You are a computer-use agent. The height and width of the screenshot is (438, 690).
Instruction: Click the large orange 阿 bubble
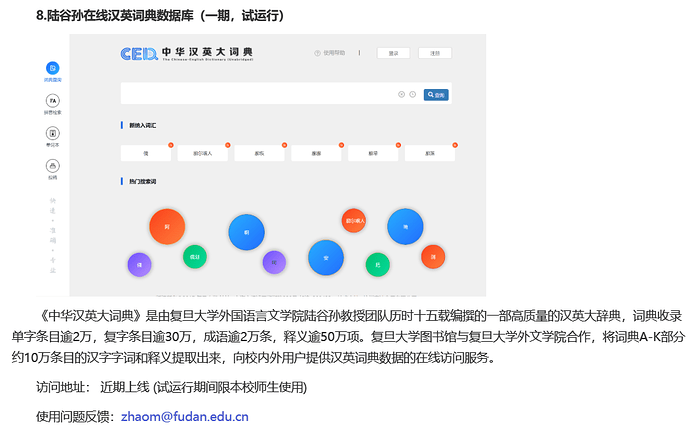(167, 227)
